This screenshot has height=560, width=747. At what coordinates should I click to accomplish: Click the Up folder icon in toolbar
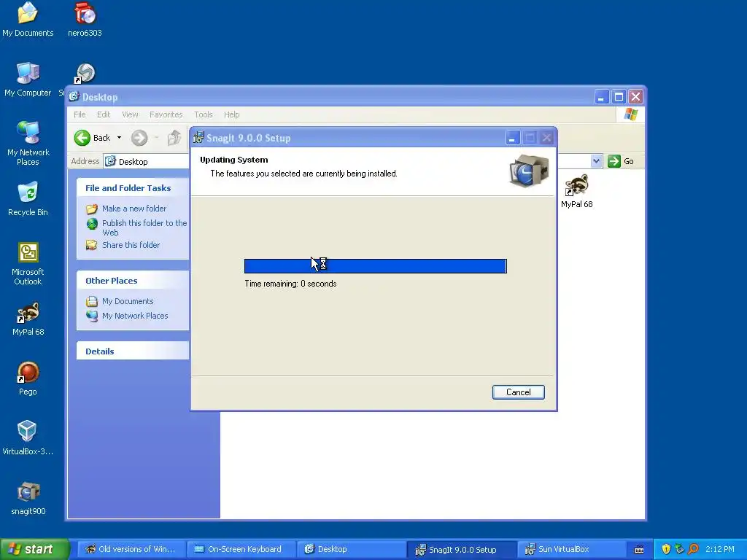174,138
